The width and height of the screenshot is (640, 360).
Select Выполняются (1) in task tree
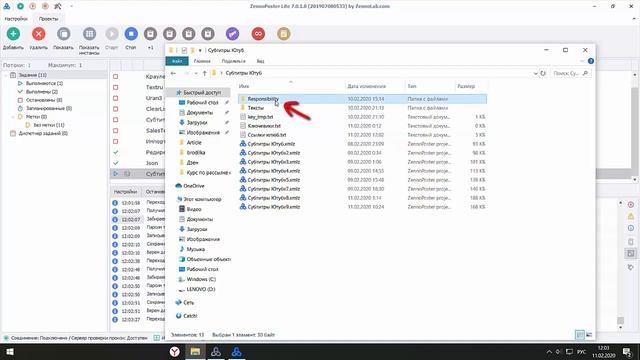pos(44,83)
